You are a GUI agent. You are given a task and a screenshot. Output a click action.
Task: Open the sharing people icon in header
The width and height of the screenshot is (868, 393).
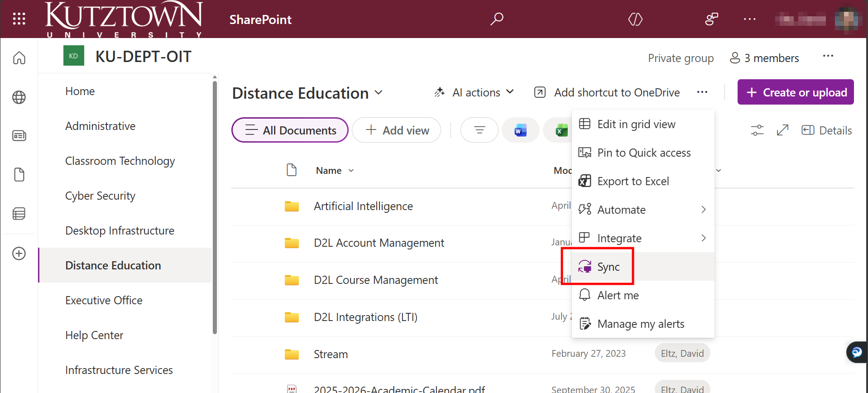(x=711, y=19)
